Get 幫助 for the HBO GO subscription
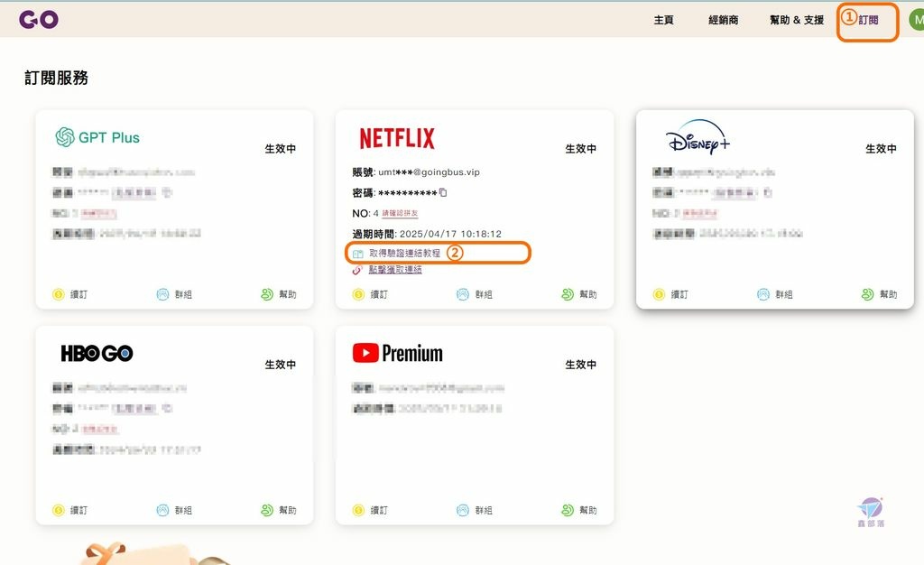Image resolution: width=924 pixels, height=565 pixels. [x=279, y=510]
